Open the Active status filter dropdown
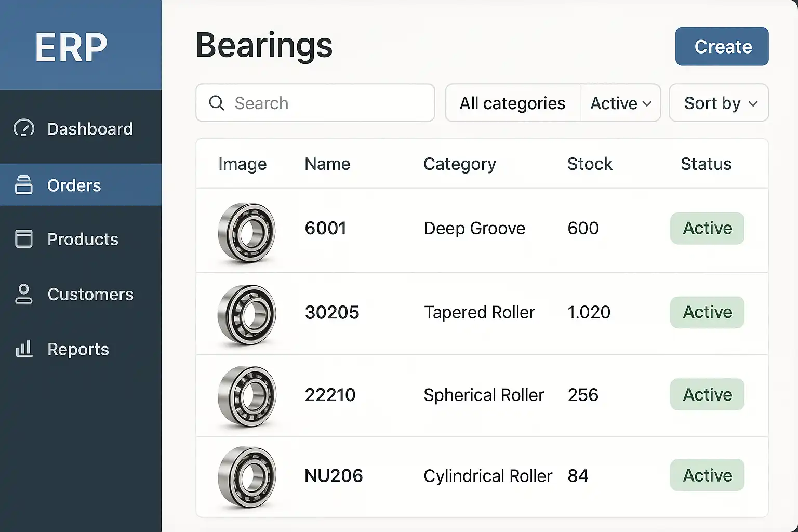The image size is (798, 532). pyautogui.click(x=621, y=103)
